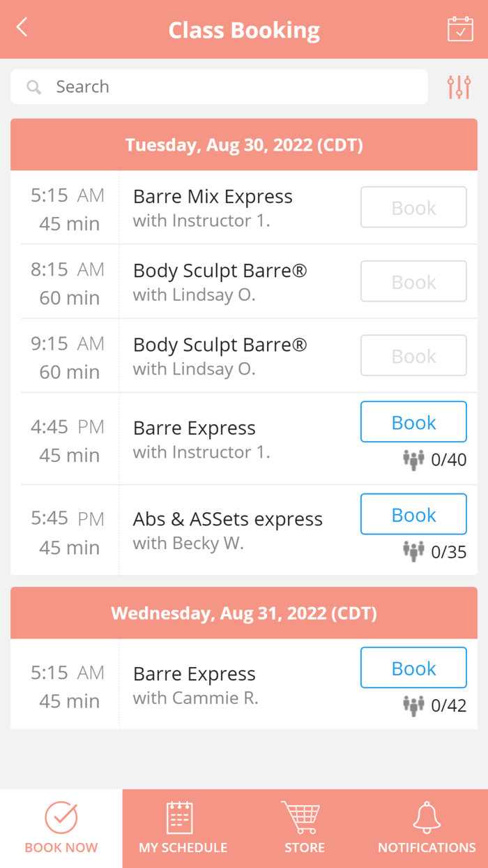Click inside the Search field

point(209,87)
